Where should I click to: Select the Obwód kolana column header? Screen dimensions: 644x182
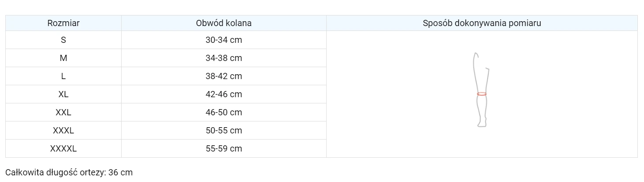[224, 23]
